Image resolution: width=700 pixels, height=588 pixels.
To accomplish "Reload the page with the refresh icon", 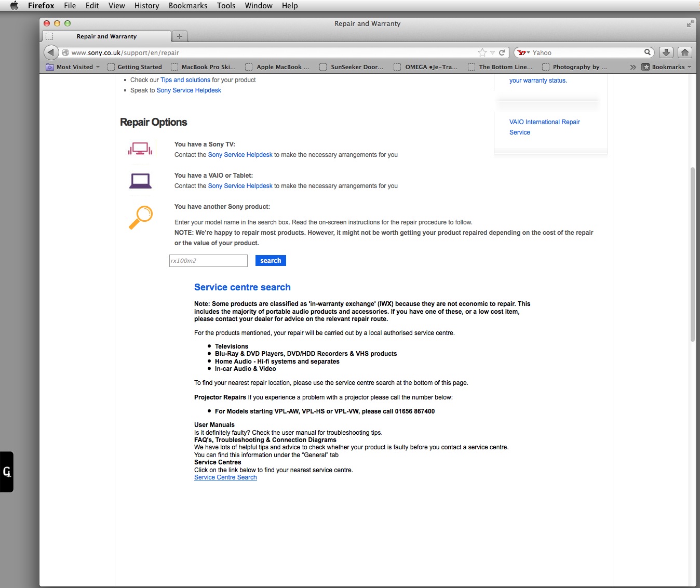I will 502,52.
